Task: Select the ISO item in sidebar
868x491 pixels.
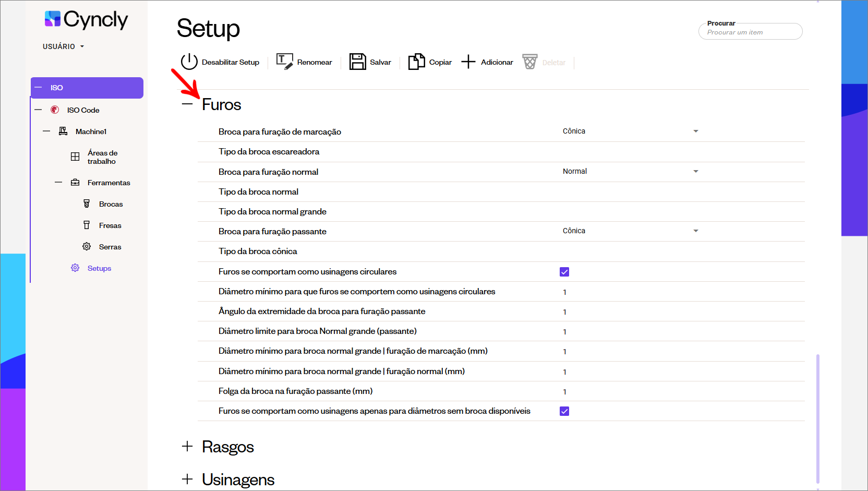Action: (87, 88)
